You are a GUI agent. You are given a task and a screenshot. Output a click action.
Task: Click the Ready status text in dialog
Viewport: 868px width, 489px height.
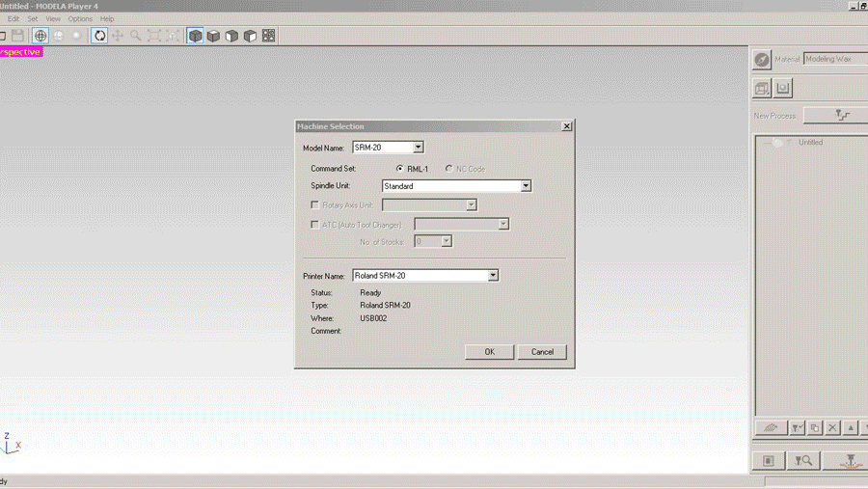coord(370,292)
